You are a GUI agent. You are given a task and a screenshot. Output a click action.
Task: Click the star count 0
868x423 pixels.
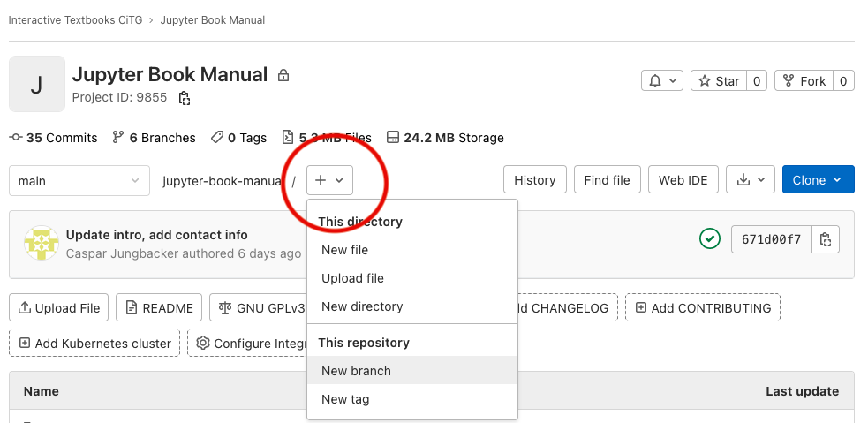click(757, 81)
